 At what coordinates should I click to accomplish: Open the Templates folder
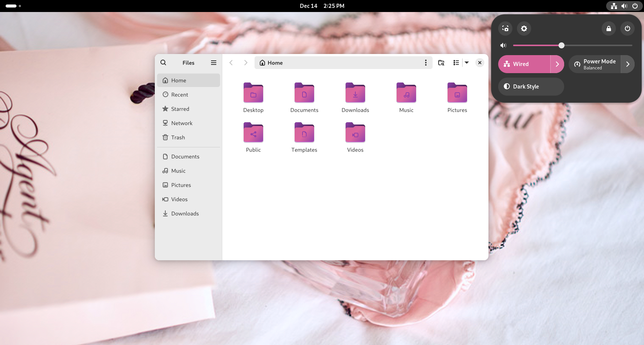304,137
